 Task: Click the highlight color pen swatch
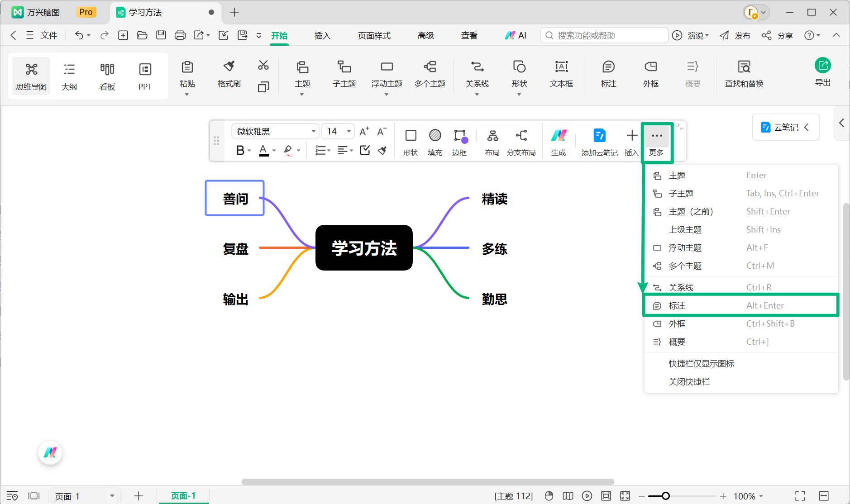pos(288,150)
